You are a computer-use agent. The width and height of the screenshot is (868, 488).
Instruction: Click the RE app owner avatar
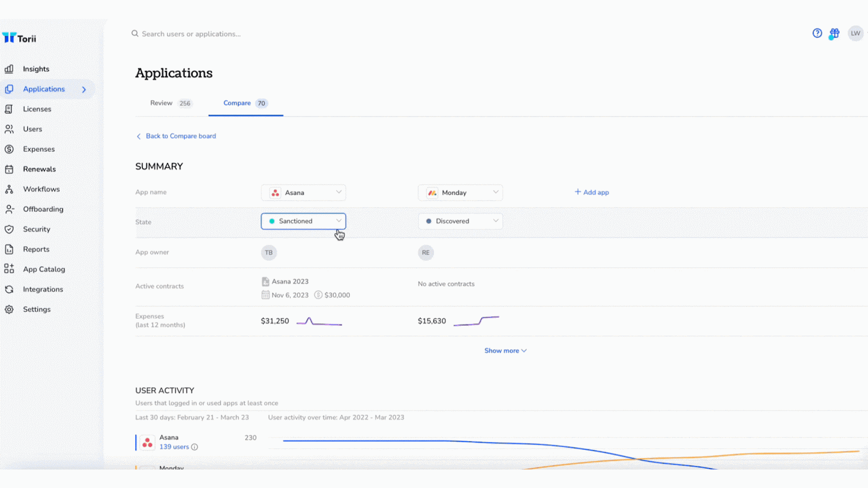point(426,253)
